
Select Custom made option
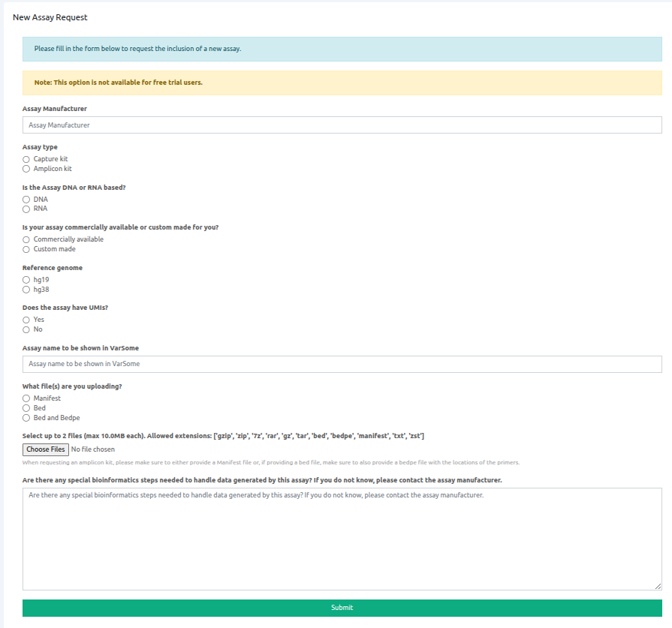[x=26, y=249]
